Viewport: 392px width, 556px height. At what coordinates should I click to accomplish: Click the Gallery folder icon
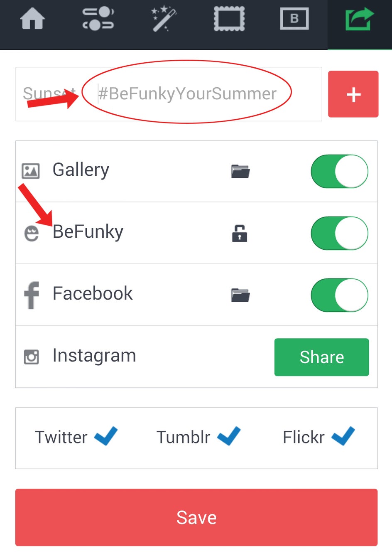(240, 171)
